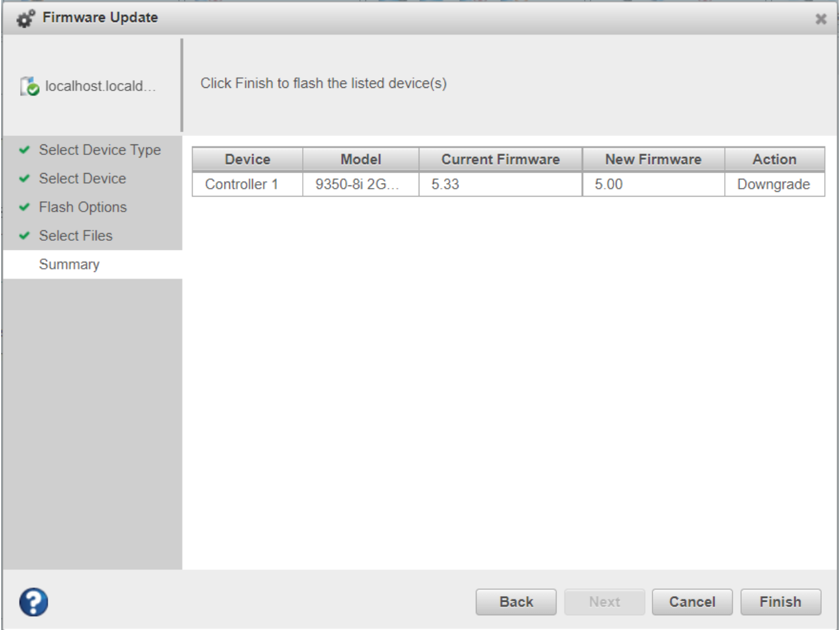This screenshot has height=630, width=840.
Task: Click the Select Files green checkmark
Action: click(x=25, y=236)
